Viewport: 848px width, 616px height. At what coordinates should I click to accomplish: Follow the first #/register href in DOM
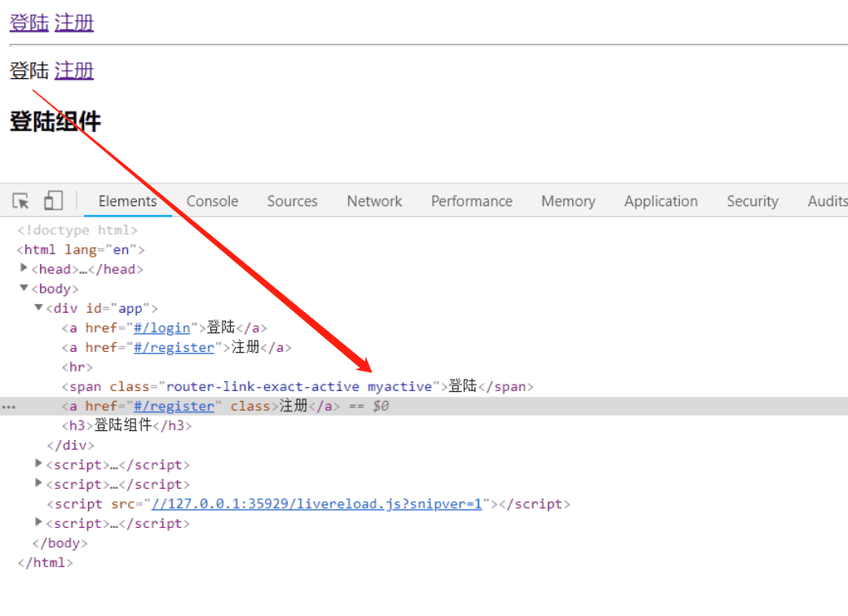point(174,347)
